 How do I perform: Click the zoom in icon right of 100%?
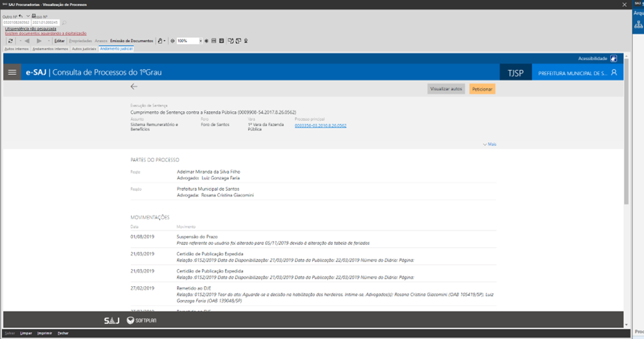coord(206,41)
